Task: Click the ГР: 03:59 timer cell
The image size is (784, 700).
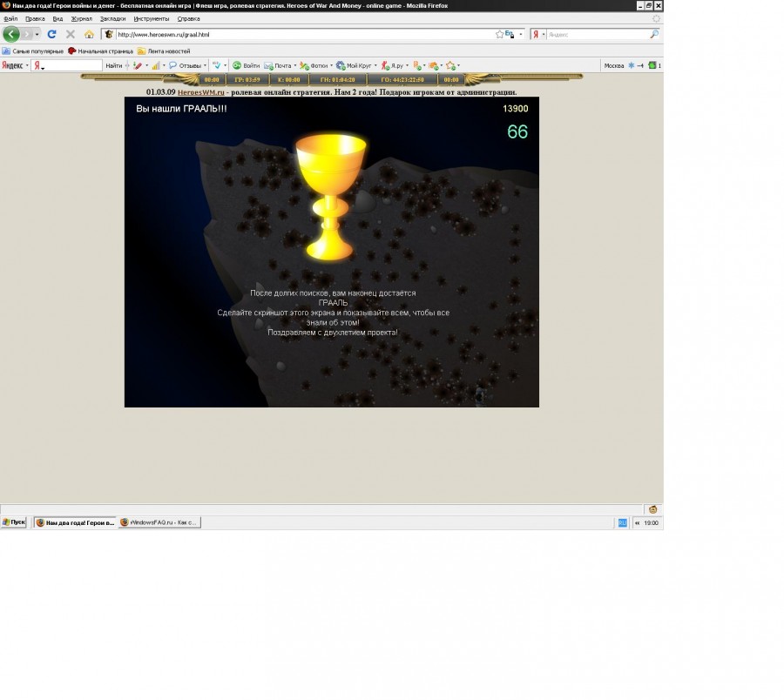Action: [247, 79]
